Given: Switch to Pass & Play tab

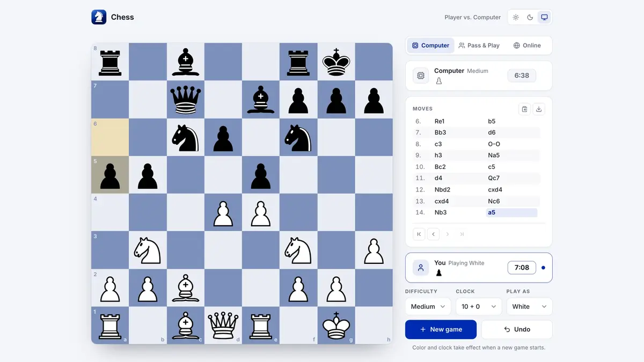Looking at the screenshot, I should [479, 46].
